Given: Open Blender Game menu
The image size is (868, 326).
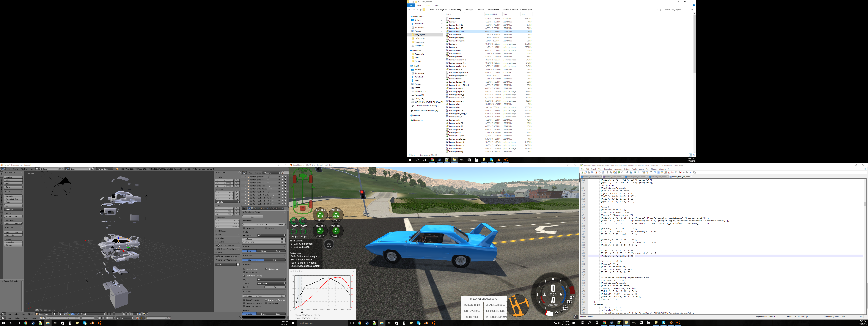Looking at the screenshot, I should (x=16, y=169).
